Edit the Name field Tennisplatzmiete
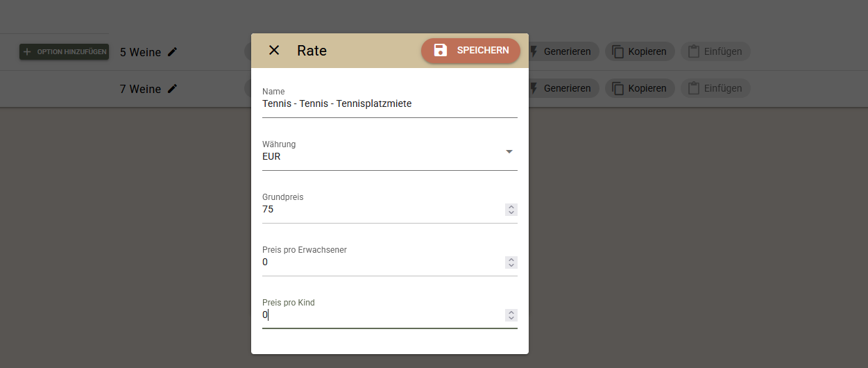 pyautogui.click(x=389, y=103)
